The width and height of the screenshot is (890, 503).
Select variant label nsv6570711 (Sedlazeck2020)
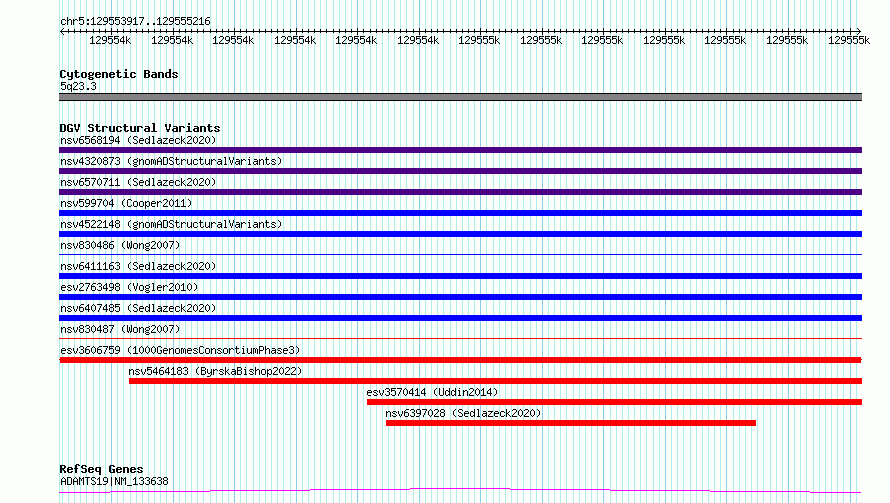[x=138, y=182]
